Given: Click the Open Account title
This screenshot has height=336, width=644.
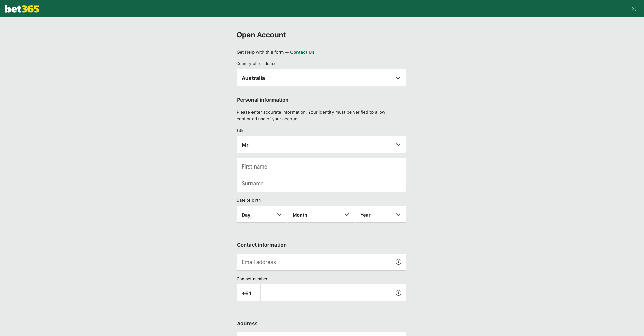Looking at the screenshot, I should (x=261, y=35).
